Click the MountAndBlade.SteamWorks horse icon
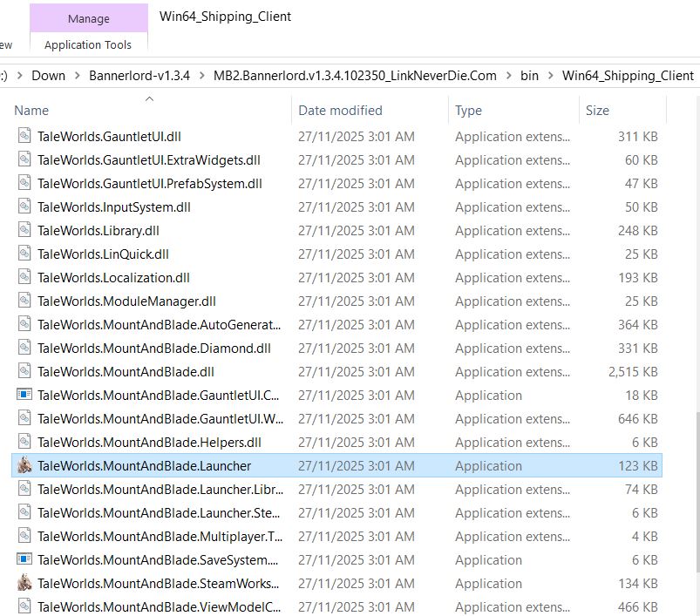 pyautogui.click(x=24, y=583)
